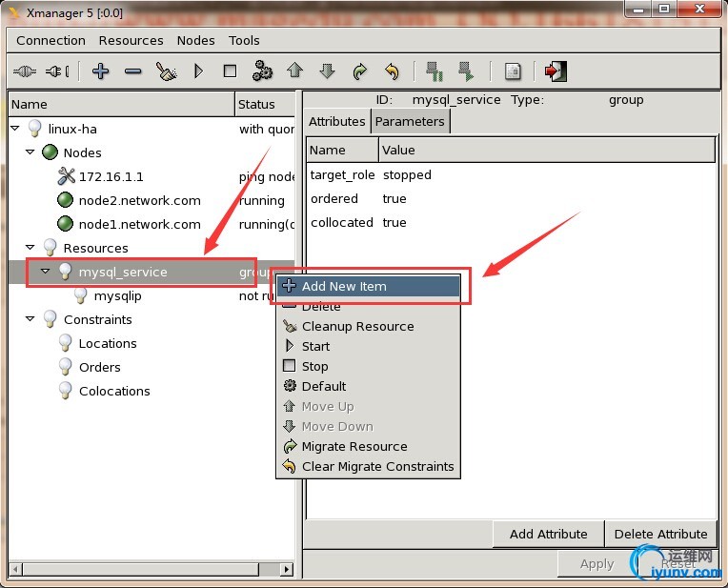
Task: Switch to the Parameters tab
Action: point(410,122)
